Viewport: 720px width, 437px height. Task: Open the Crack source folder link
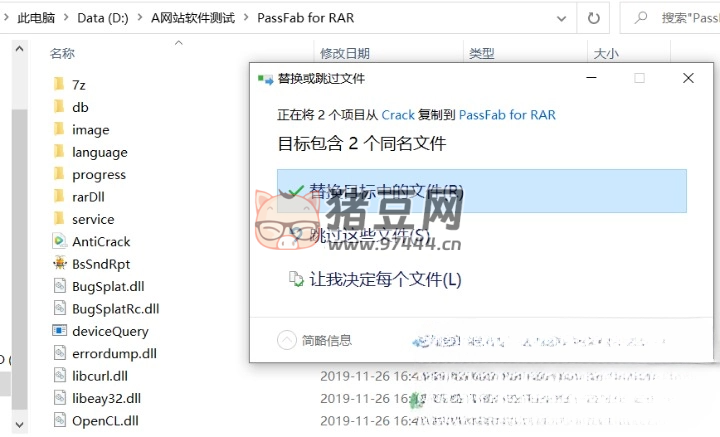[x=398, y=115]
